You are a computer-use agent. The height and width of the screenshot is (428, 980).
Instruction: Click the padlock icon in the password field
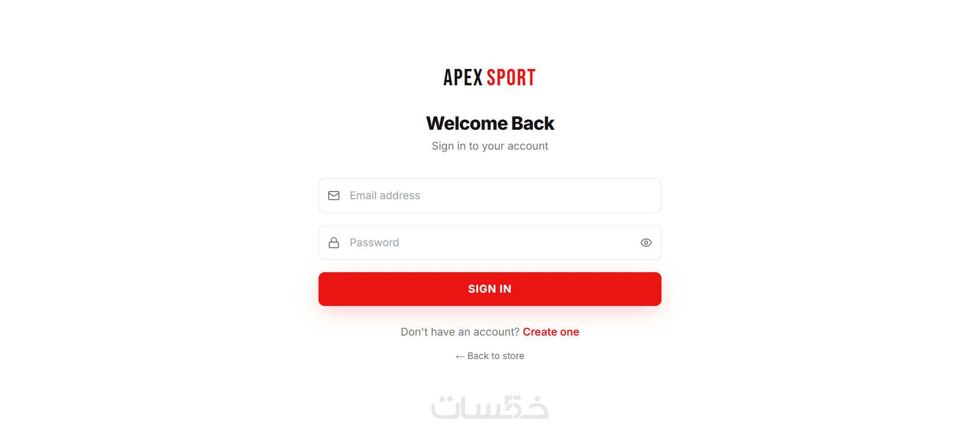(334, 243)
